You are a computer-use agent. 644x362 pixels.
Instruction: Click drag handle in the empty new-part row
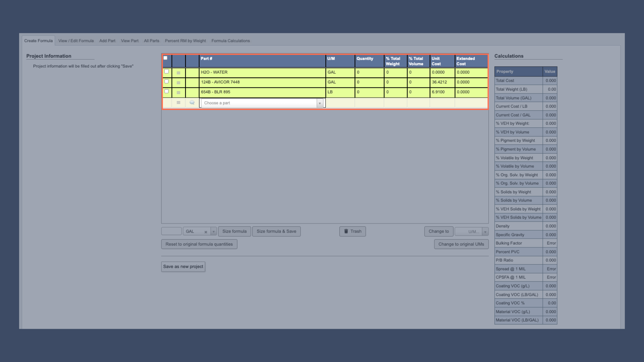click(x=178, y=103)
